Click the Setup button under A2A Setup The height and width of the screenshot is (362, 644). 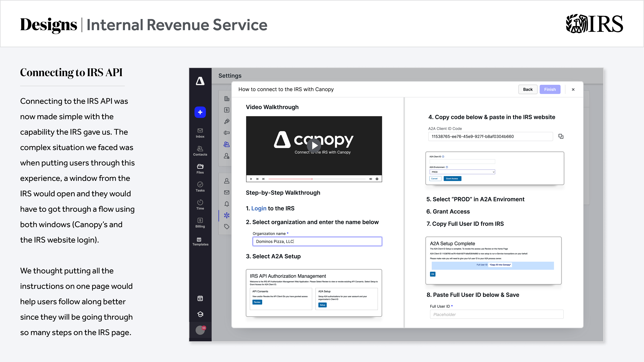click(x=323, y=305)
